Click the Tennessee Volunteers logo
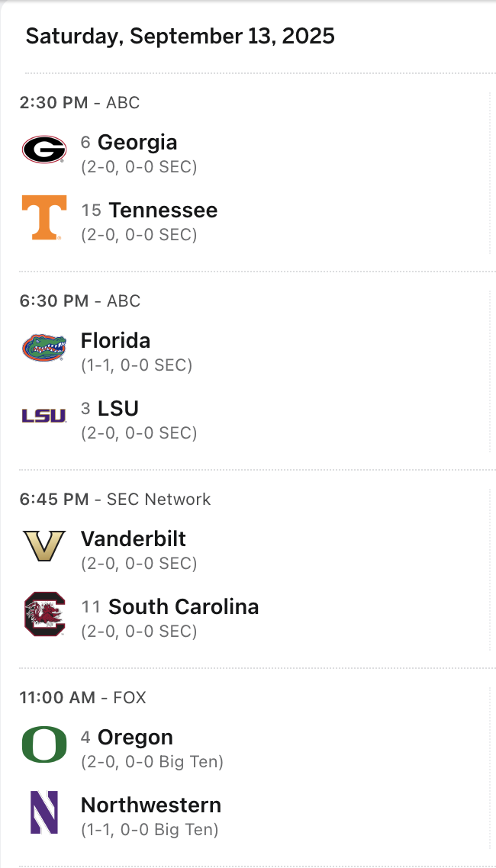Viewport: 496px width, 868px height. pos(43,217)
